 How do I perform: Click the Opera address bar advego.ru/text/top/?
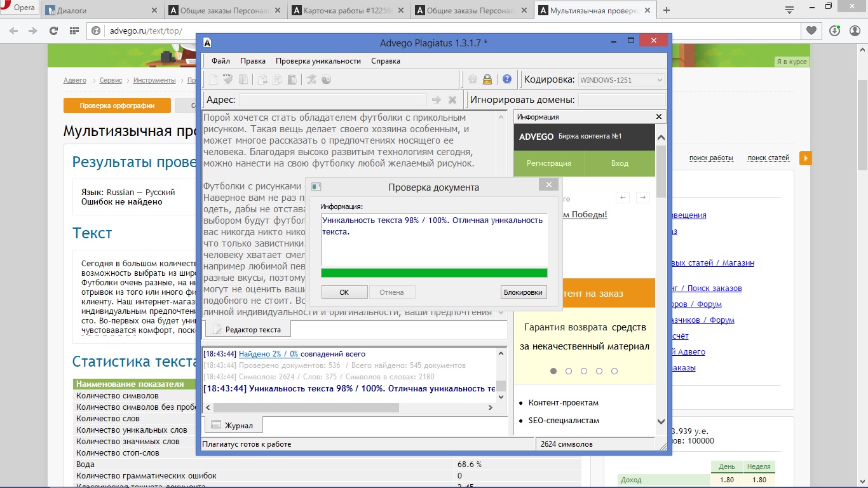tap(445, 30)
